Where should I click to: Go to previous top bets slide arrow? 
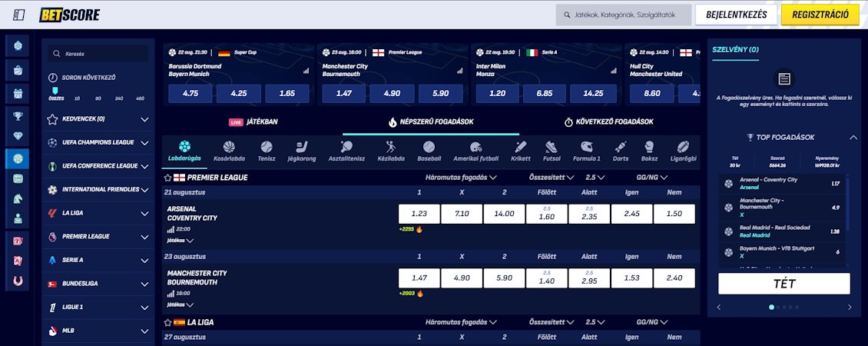pos(718,308)
